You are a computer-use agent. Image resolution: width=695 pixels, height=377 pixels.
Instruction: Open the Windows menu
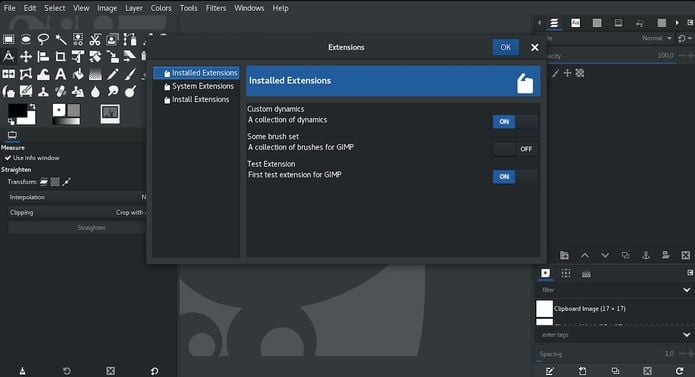click(249, 8)
